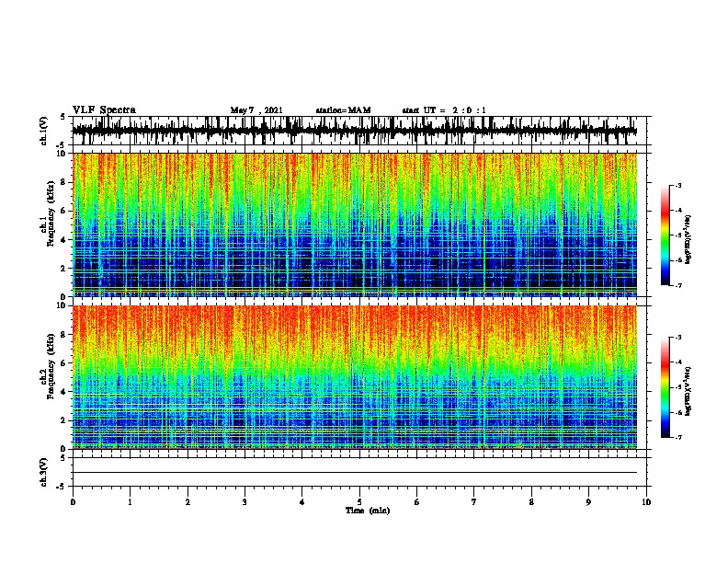Click the "6" kHz tick of ch.1 spectrogram

[64, 211]
